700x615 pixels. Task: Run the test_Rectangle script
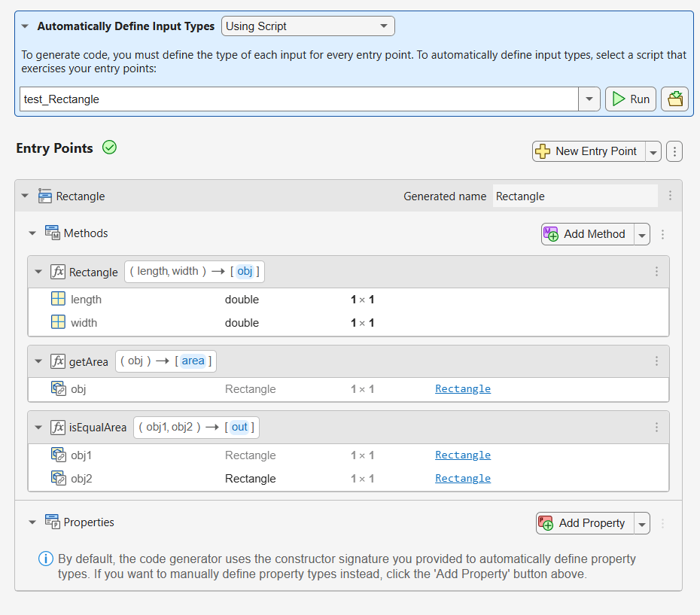click(x=630, y=99)
